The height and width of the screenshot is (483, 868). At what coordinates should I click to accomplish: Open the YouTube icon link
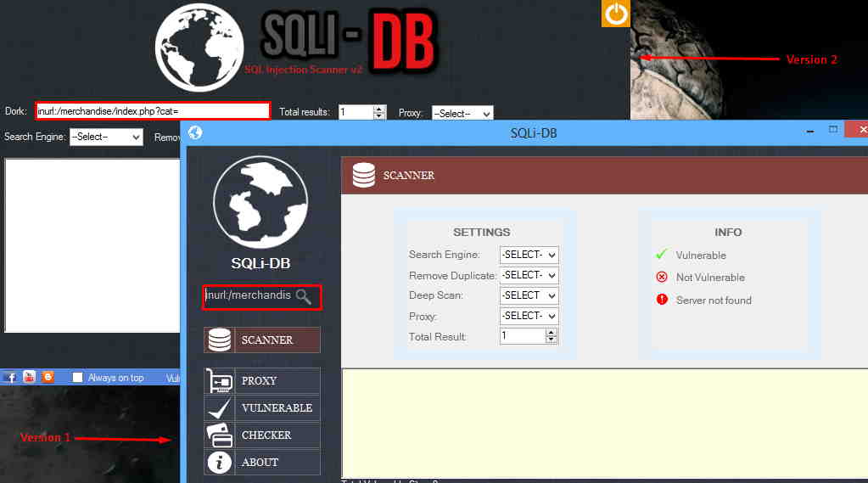(x=30, y=377)
